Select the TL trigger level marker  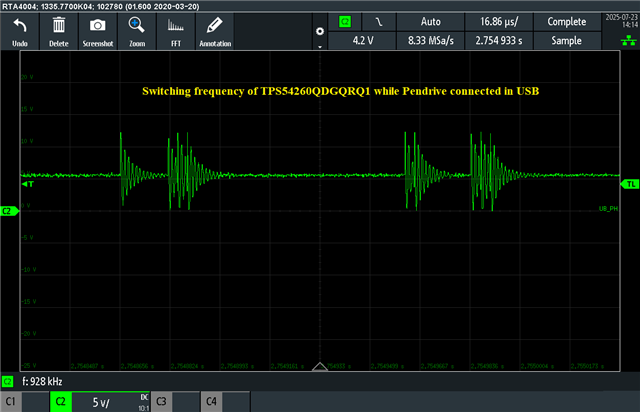click(630, 184)
